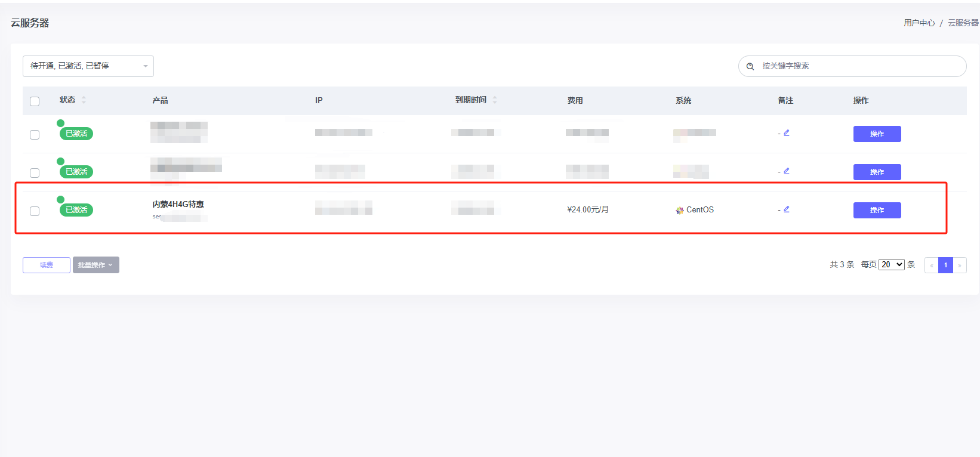Click the fee ¥24.00元/月
980x457 pixels.
(588, 209)
